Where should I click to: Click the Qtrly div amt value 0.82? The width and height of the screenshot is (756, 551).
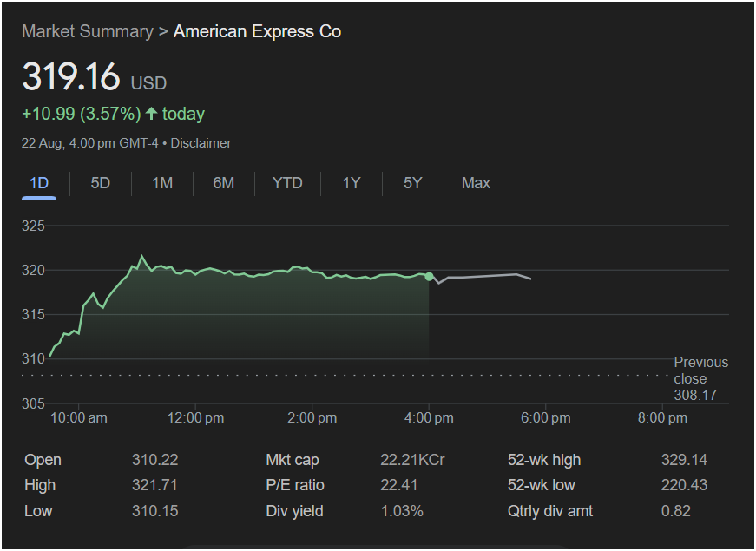tap(675, 511)
